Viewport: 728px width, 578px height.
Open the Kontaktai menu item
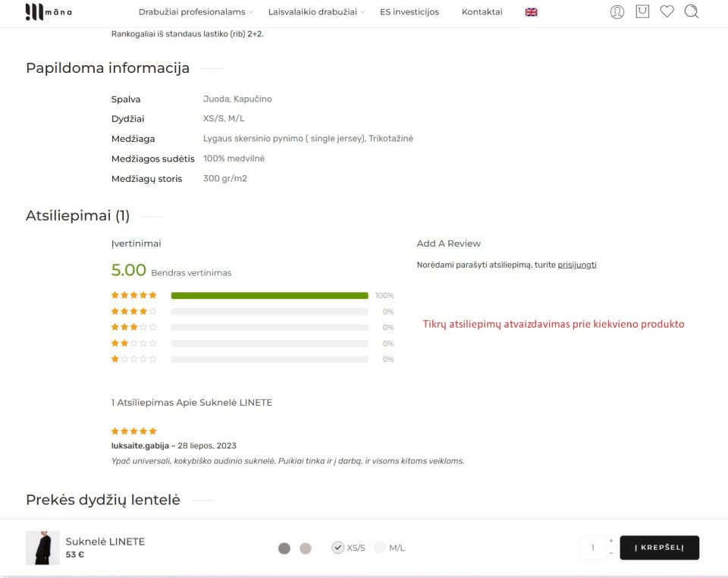coord(482,11)
